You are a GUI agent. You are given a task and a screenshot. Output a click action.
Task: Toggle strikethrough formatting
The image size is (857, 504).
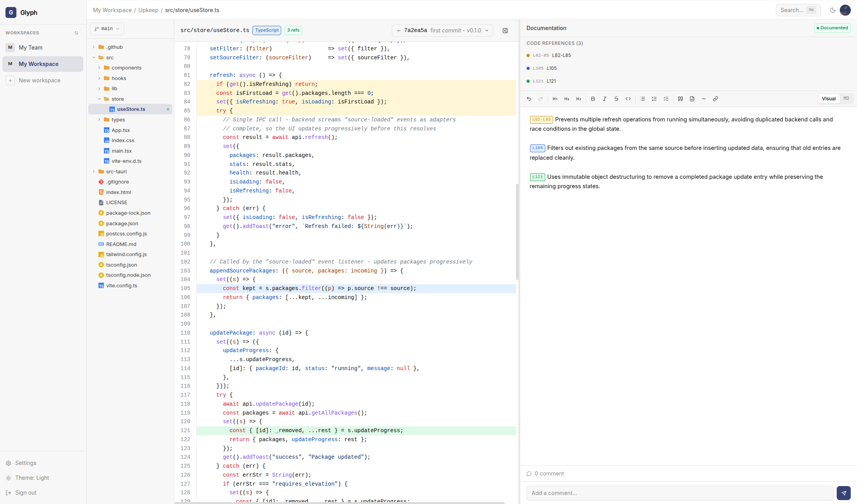click(x=616, y=99)
